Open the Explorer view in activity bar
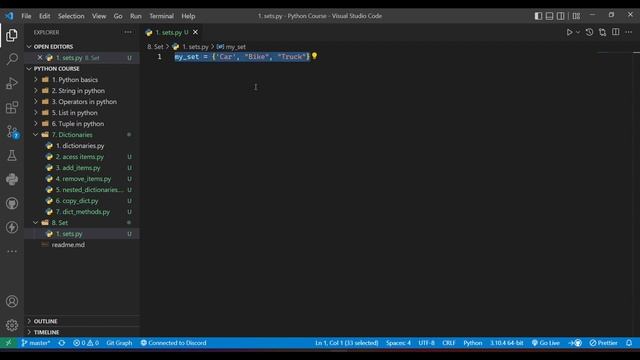 coord(12,36)
